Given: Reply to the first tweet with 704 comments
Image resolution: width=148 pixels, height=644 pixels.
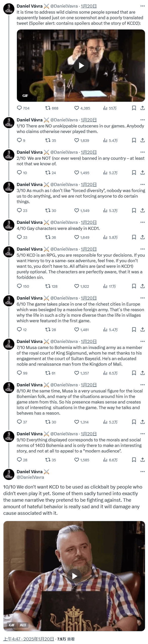Looking at the screenshot, I should (23, 108).
